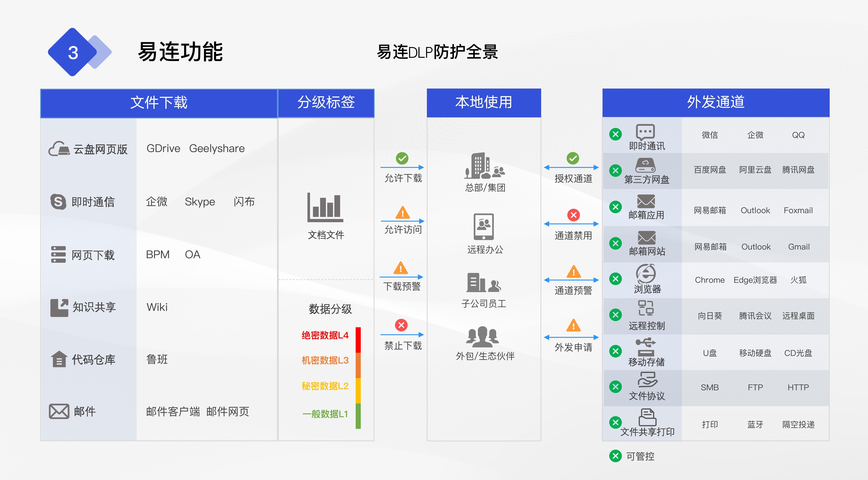Click the red X above 禁止下载
The image size is (868, 480).
(x=401, y=325)
